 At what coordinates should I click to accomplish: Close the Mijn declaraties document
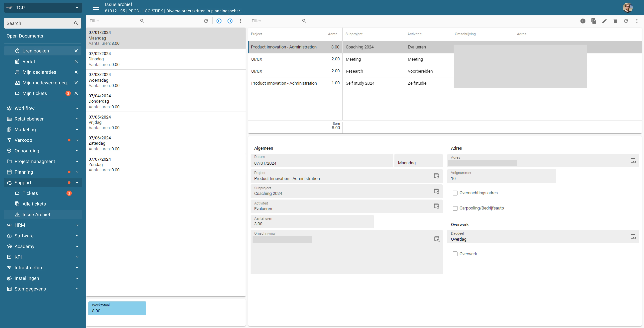coord(76,72)
